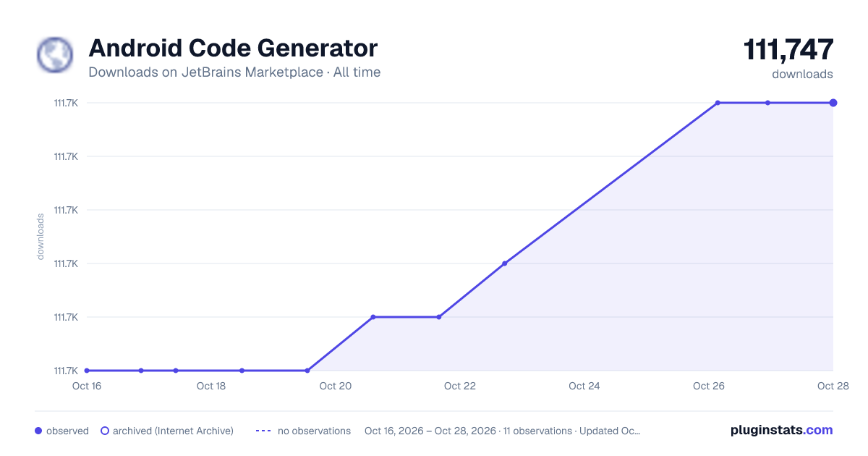
Task: Click the date range and observations summary text
Action: click(503, 431)
